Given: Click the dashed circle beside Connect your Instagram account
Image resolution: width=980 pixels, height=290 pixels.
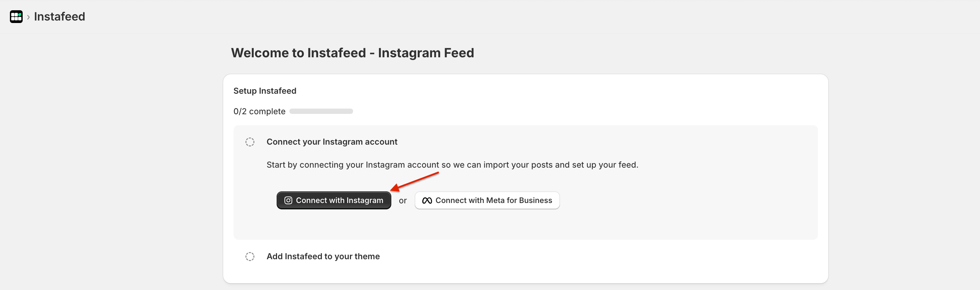Looking at the screenshot, I should [250, 142].
